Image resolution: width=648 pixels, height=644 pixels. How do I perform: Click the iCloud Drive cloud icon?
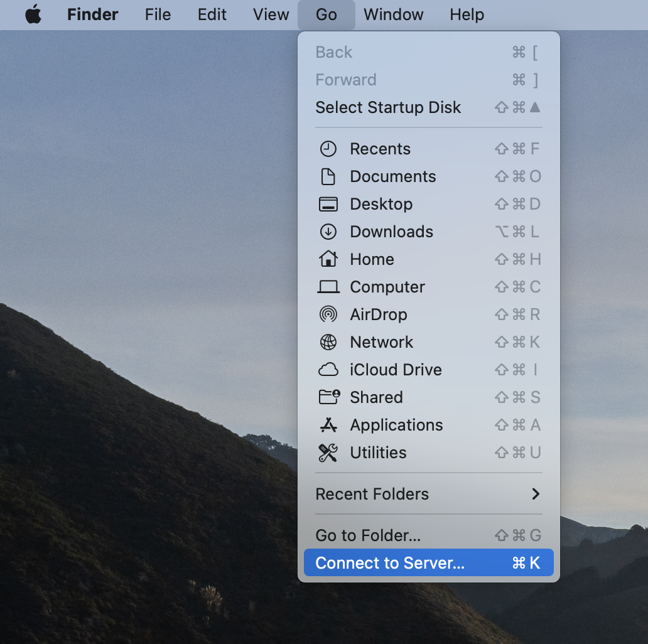coord(328,370)
